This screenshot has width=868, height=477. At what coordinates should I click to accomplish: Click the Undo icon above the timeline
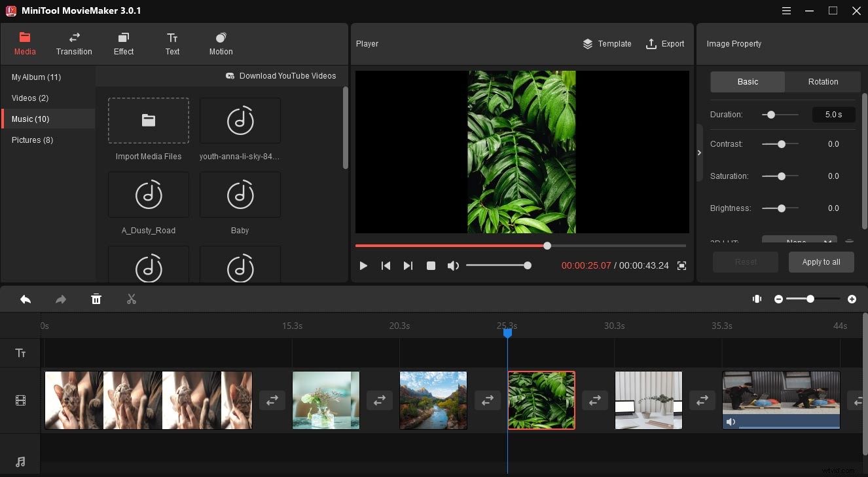click(26, 299)
